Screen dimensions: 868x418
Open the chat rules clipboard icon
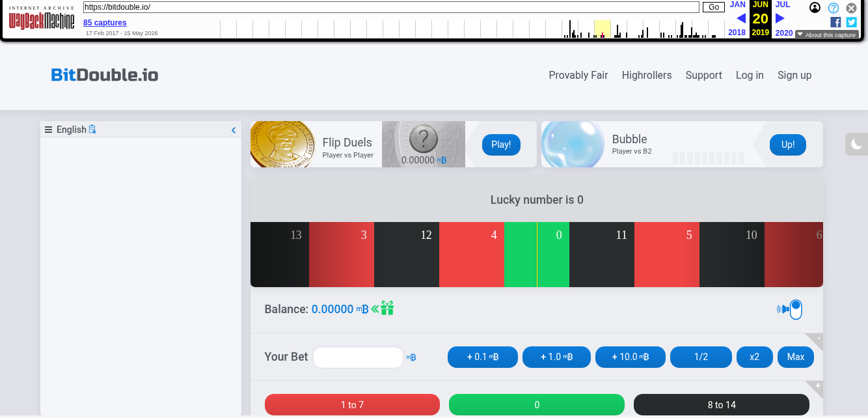(92, 129)
